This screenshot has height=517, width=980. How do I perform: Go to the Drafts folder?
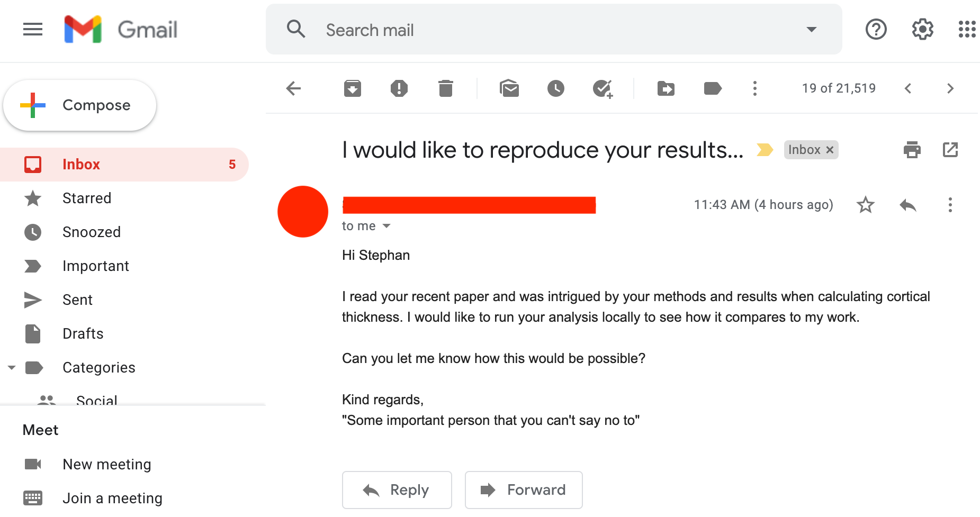pyautogui.click(x=83, y=334)
